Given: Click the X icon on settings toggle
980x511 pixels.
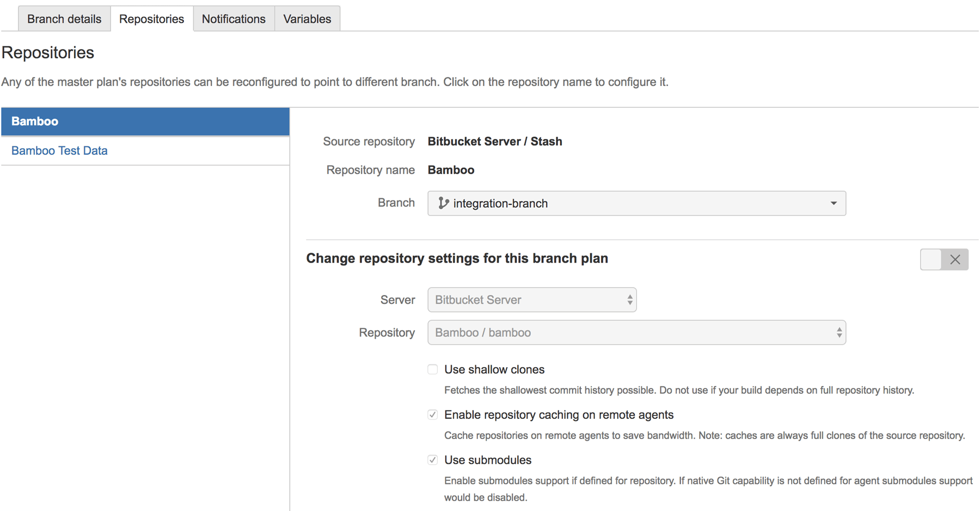Looking at the screenshot, I should 955,259.
